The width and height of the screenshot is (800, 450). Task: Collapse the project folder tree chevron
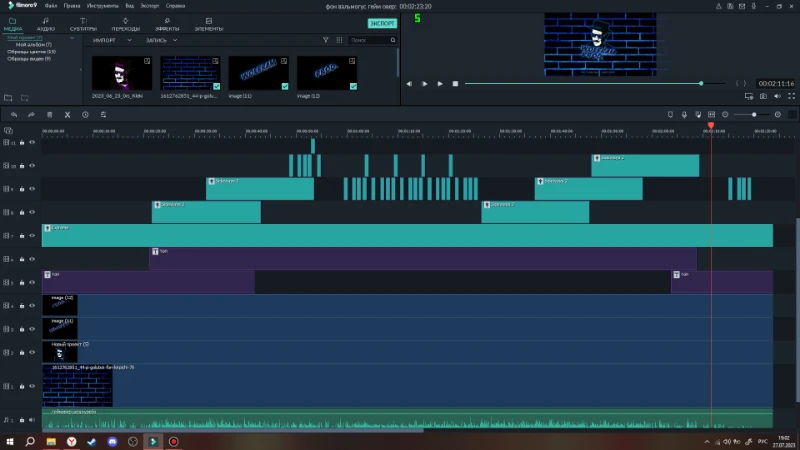[72, 38]
